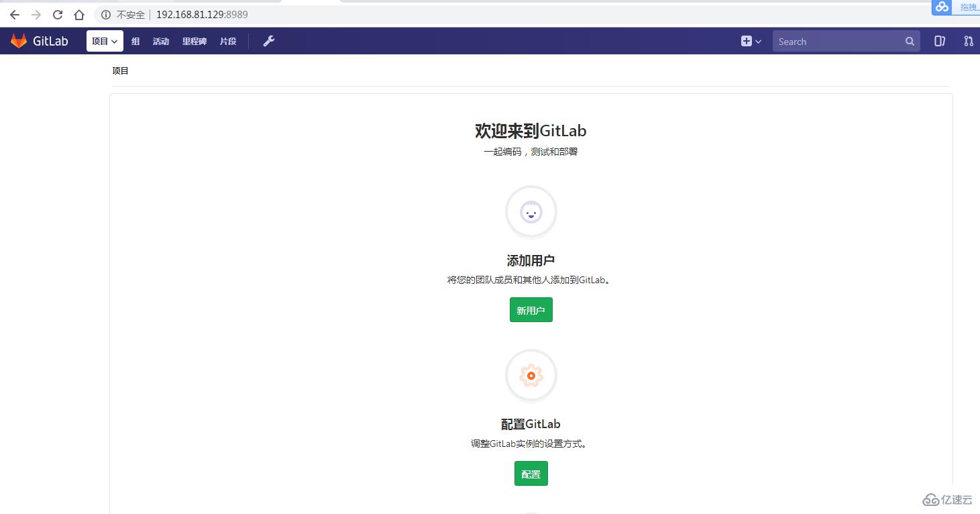Screen dimensions: 980x514
Task: Click the GitLab text brand link
Action: coord(50,41)
